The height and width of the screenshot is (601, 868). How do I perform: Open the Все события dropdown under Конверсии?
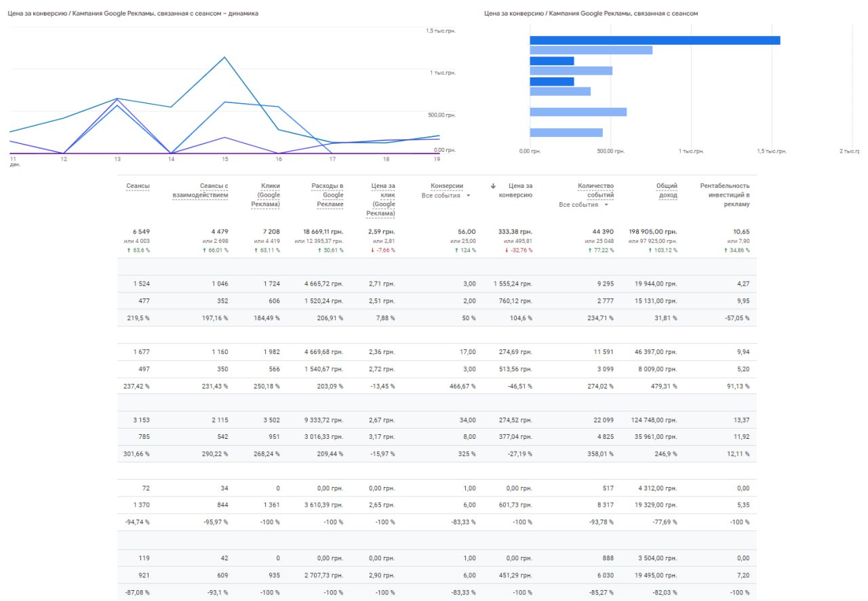[446, 195]
